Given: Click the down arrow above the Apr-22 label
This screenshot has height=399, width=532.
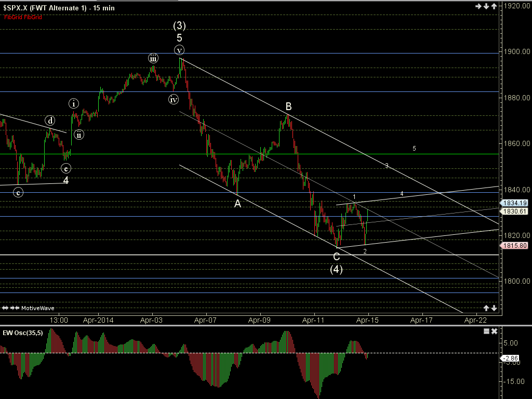Looking at the screenshot, I should [x=494, y=308].
